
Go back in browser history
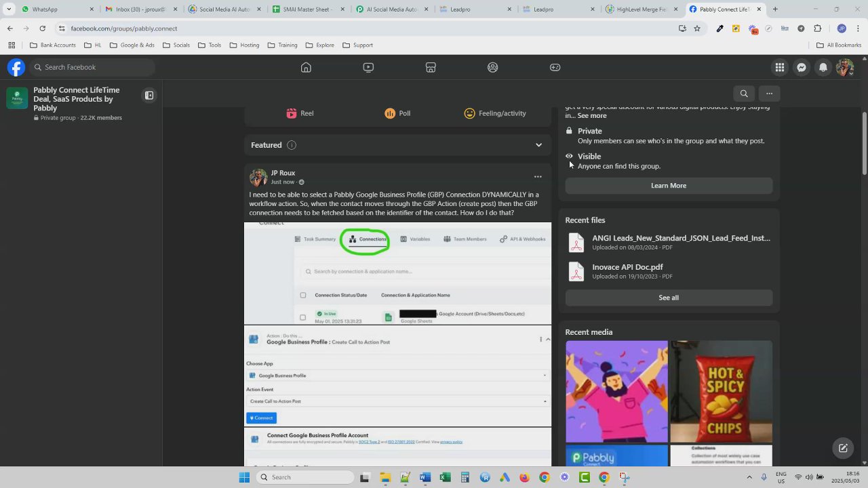9,28
